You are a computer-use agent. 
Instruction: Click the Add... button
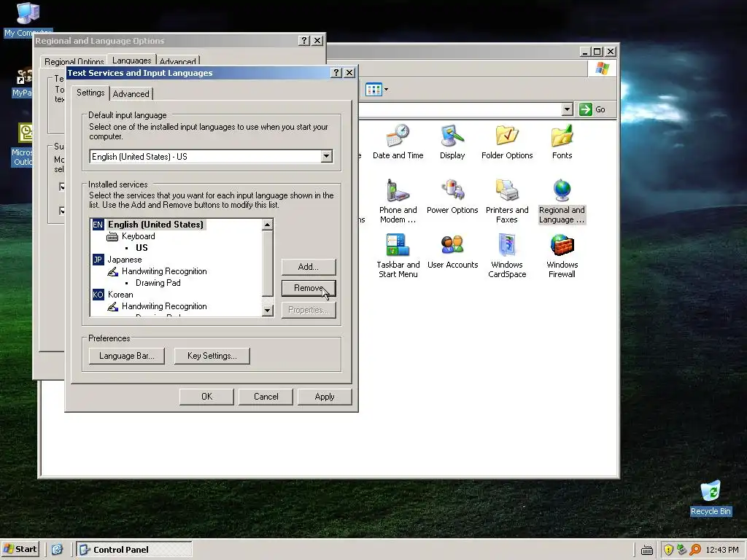point(309,267)
